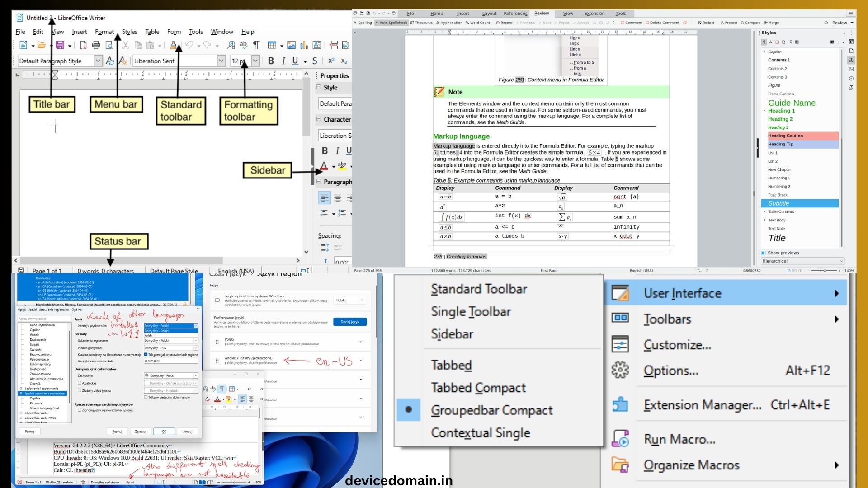Open the Default Paragraph Style dropdown
Screen dimensions: 868x488
coord(98,61)
